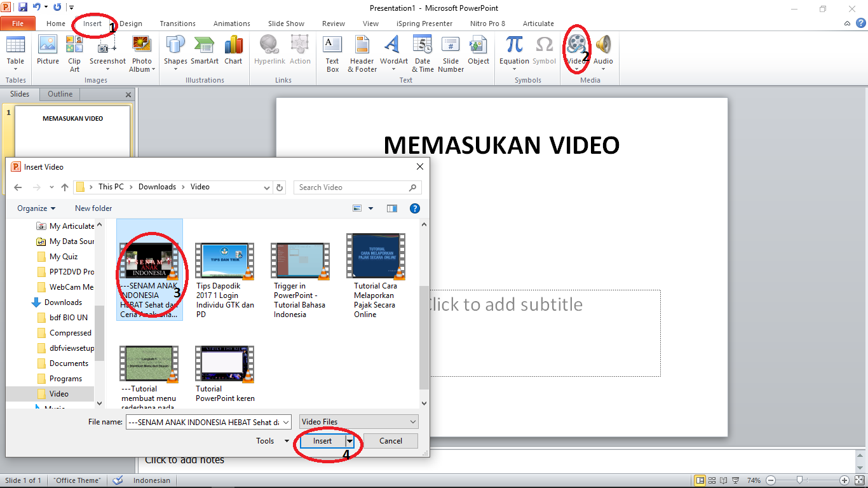Open the iSpring Presenter menu tab
The height and width of the screenshot is (488, 868).
pyautogui.click(x=424, y=24)
